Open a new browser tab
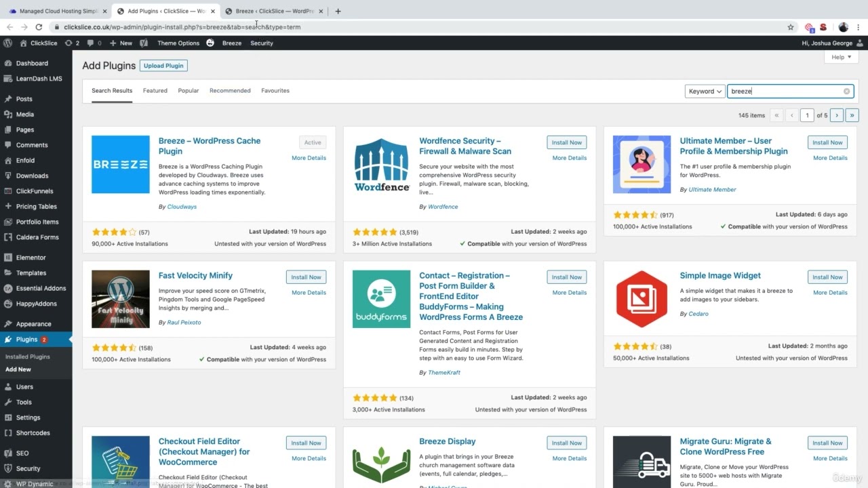This screenshot has width=868, height=488. coord(338,11)
